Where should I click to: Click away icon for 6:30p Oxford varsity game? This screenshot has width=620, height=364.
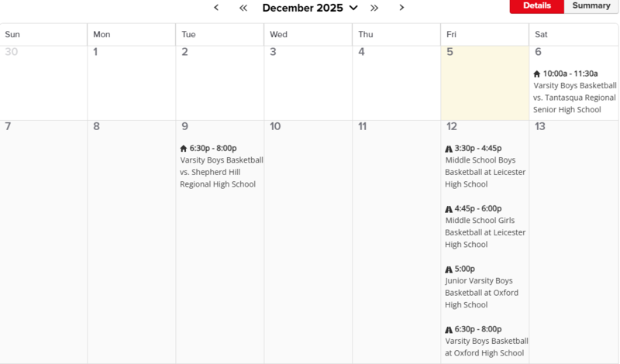(x=449, y=330)
